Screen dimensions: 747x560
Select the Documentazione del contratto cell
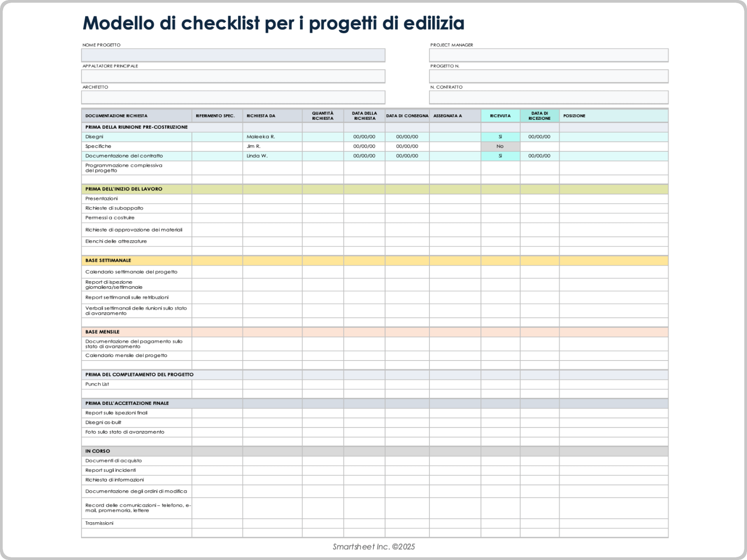[137, 156]
